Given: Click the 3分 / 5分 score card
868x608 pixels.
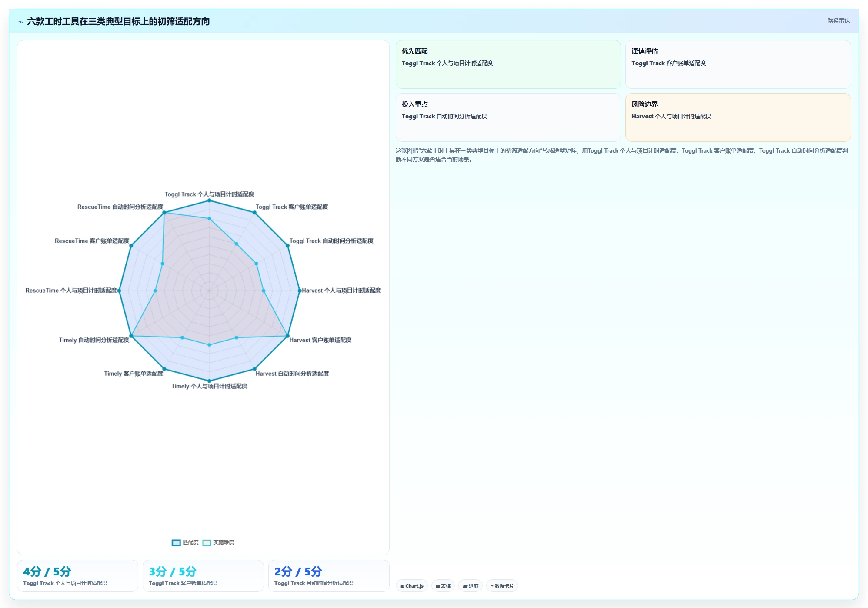Looking at the screenshot, I should (x=203, y=576).
